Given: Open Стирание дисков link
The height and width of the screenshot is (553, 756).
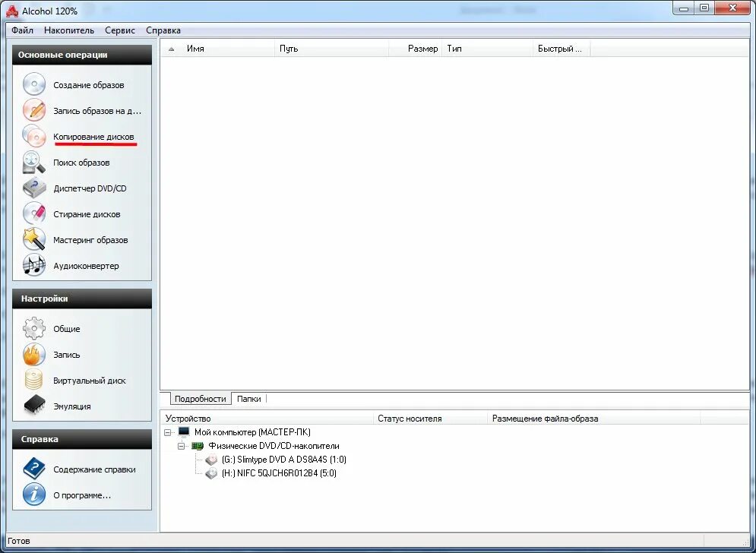Looking at the screenshot, I should coord(87,214).
